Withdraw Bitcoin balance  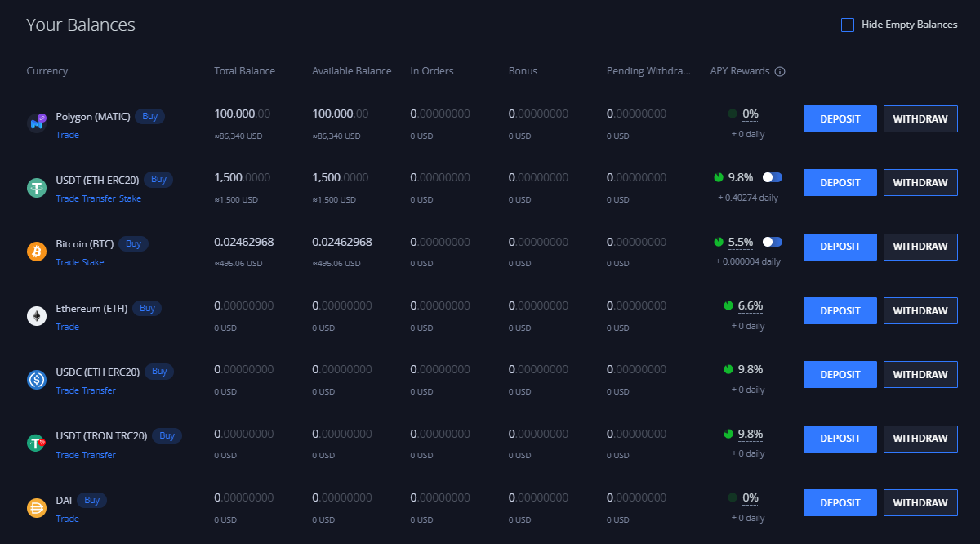[x=920, y=247]
